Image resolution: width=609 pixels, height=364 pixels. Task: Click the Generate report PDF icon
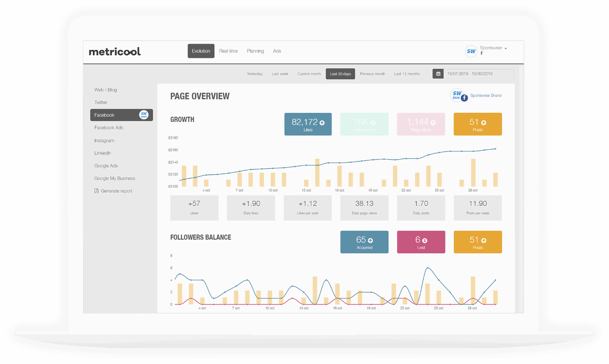(96, 191)
